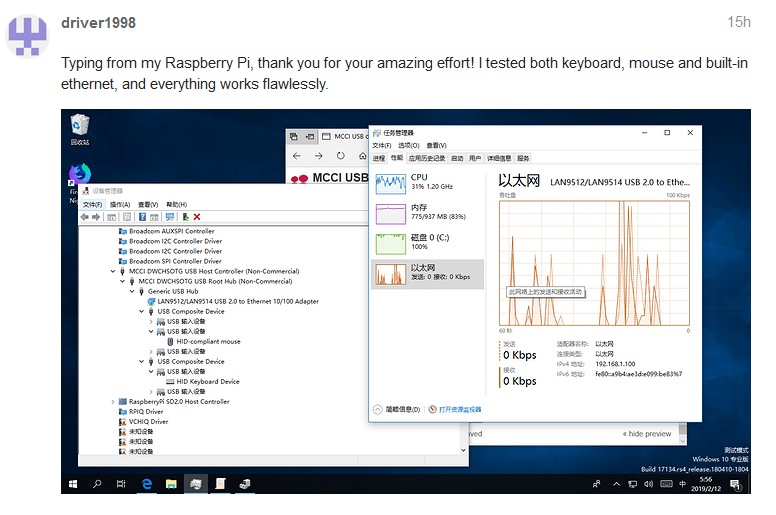Open the 操作(A) menu in Device Manager
This screenshot has width=776, height=515.
click(120, 205)
